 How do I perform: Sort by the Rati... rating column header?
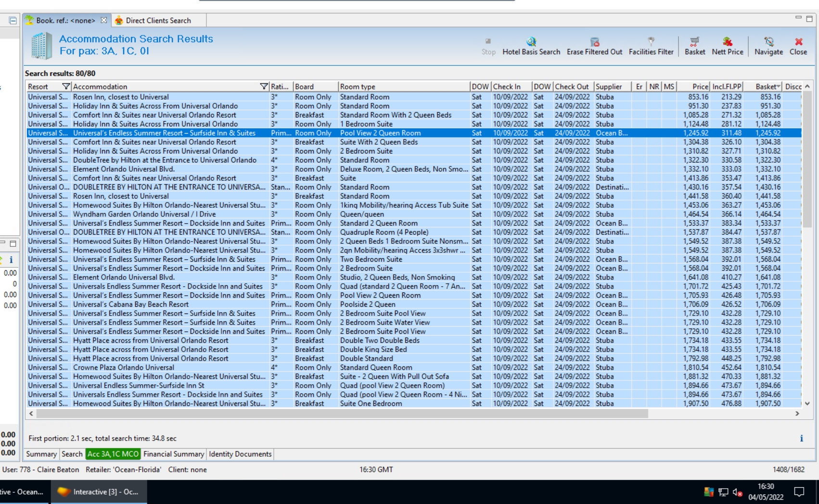(x=281, y=87)
